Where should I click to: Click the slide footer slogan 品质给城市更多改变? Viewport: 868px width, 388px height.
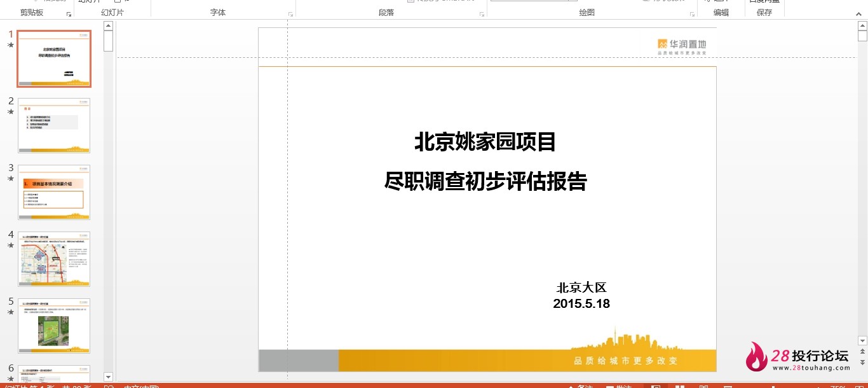[x=626, y=361]
